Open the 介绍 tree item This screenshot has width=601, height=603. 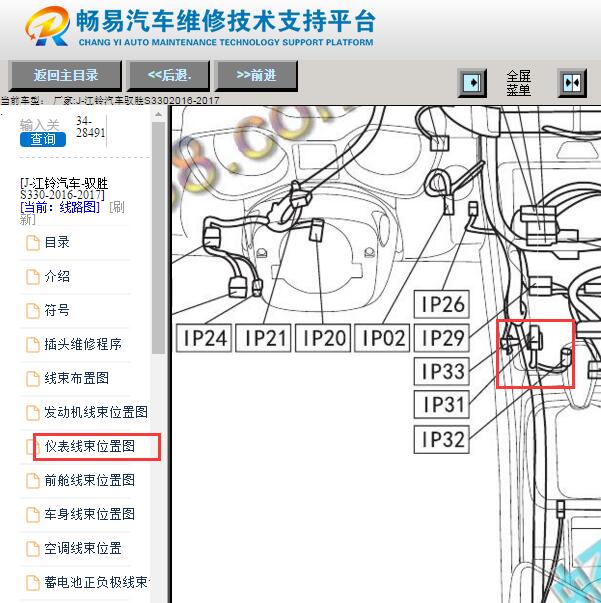pos(57,277)
